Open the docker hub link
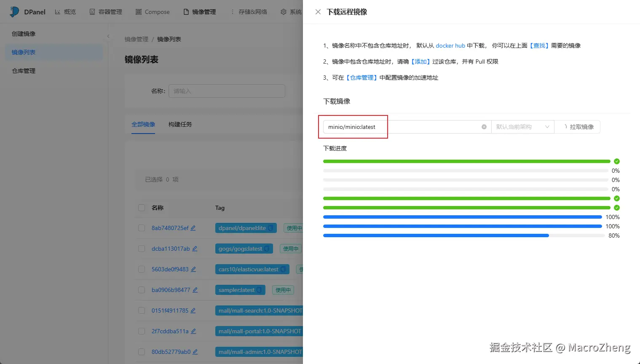640x364 pixels. [450, 45]
